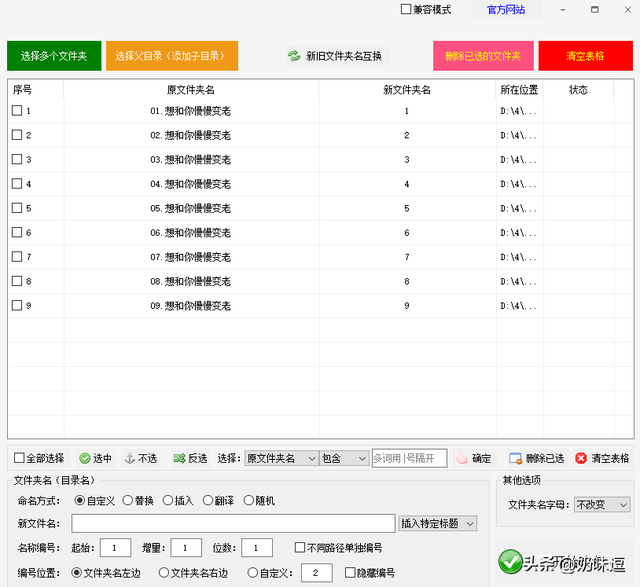Enable 隐藏编号 checkbox
640x587 pixels.
tap(350, 572)
